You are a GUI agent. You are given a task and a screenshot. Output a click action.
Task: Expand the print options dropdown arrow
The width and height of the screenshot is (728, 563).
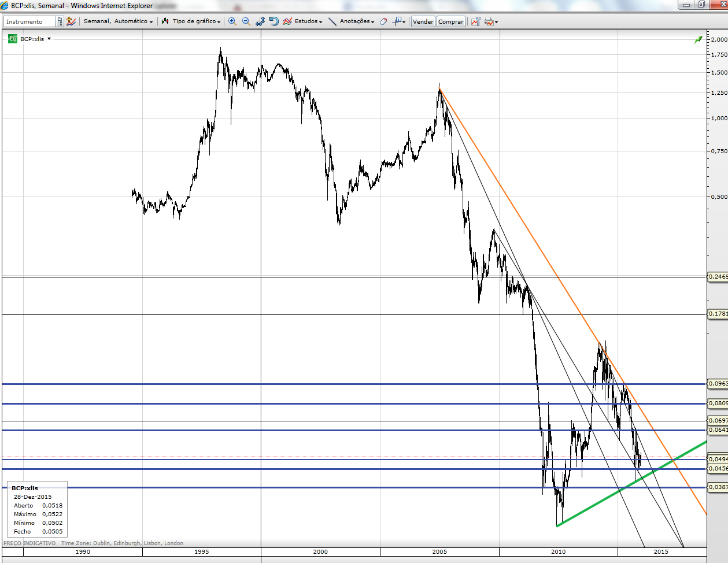[496, 22]
